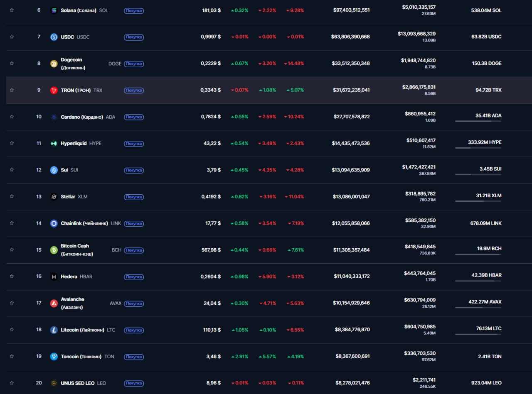
Task: Open the Solana (Солана) coin page
Action: point(79,10)
